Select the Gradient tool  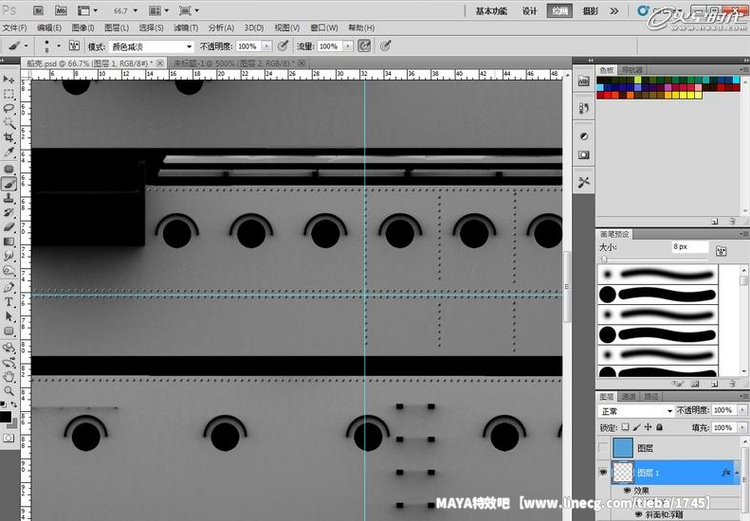9,242
